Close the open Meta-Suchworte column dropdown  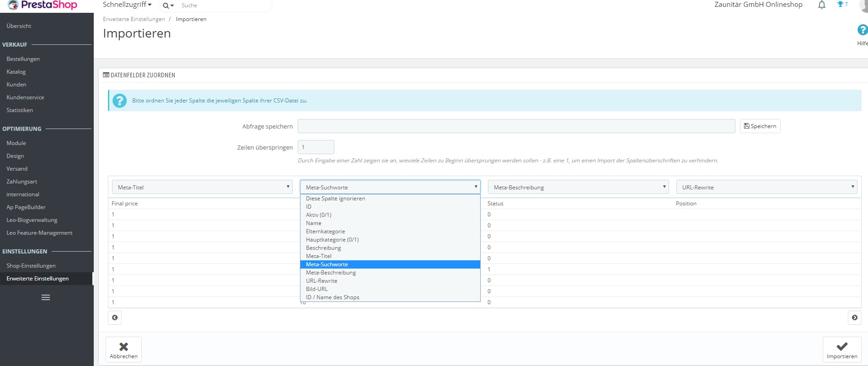390,187
